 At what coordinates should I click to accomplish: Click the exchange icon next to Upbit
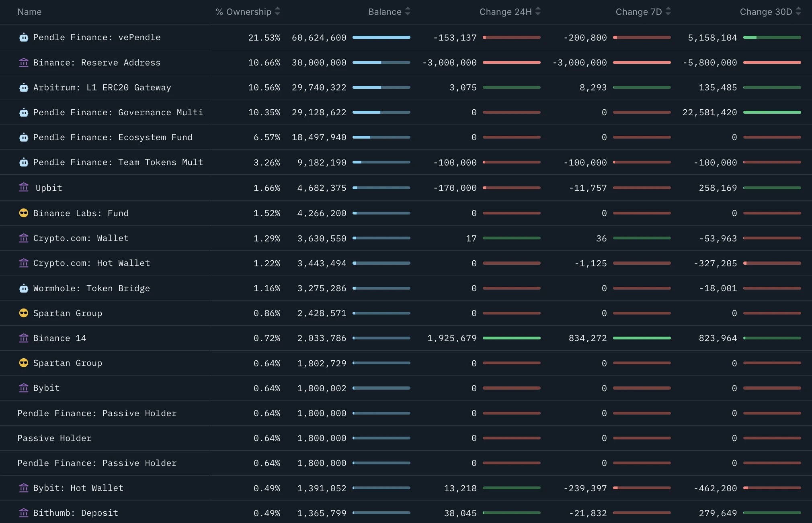24,188
